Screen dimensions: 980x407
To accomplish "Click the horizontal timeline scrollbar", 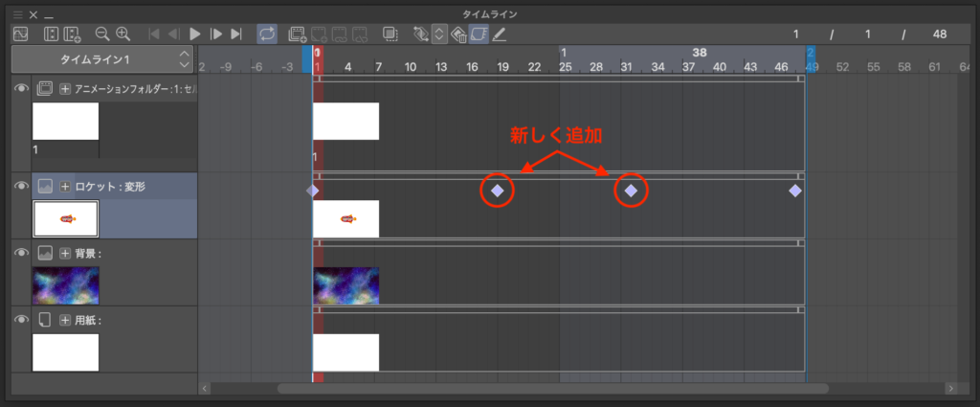I will click(552, 388).
